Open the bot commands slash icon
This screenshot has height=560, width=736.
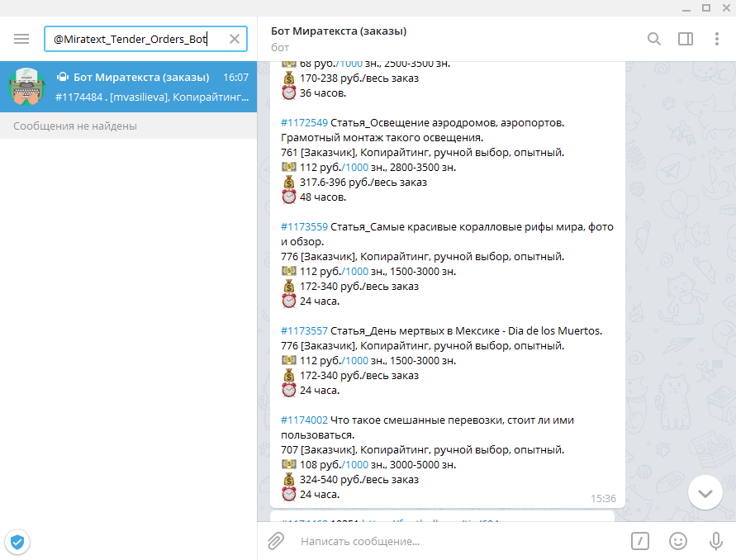pos(640,541)
